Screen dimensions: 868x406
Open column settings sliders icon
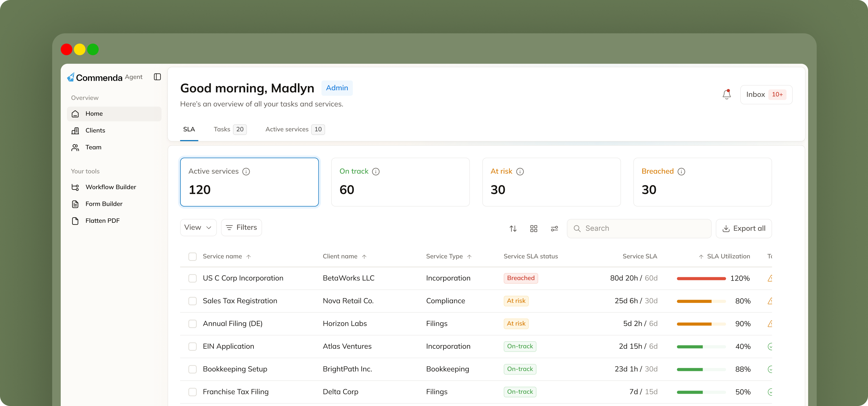click(554, 228)
